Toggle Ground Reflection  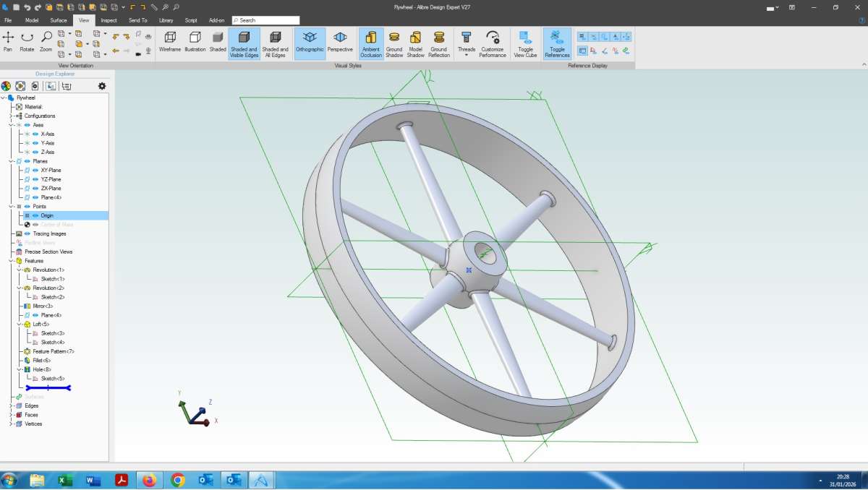pyautogui.click(x=439, y=43)
